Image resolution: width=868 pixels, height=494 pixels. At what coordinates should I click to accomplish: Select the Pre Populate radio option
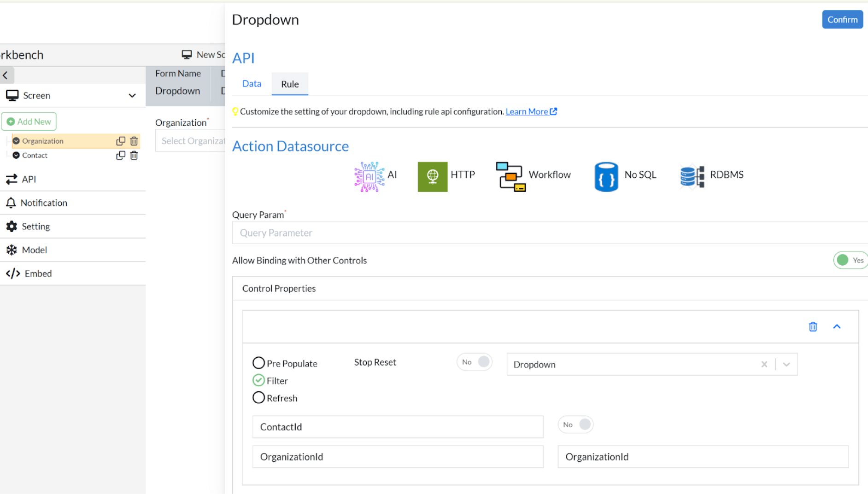258,363
